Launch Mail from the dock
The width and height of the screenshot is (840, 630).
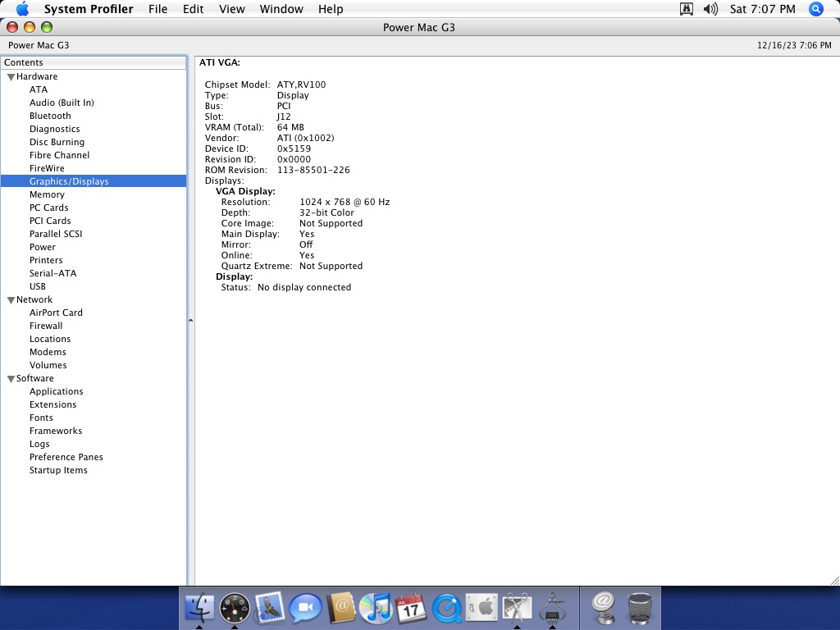point(270,608)
